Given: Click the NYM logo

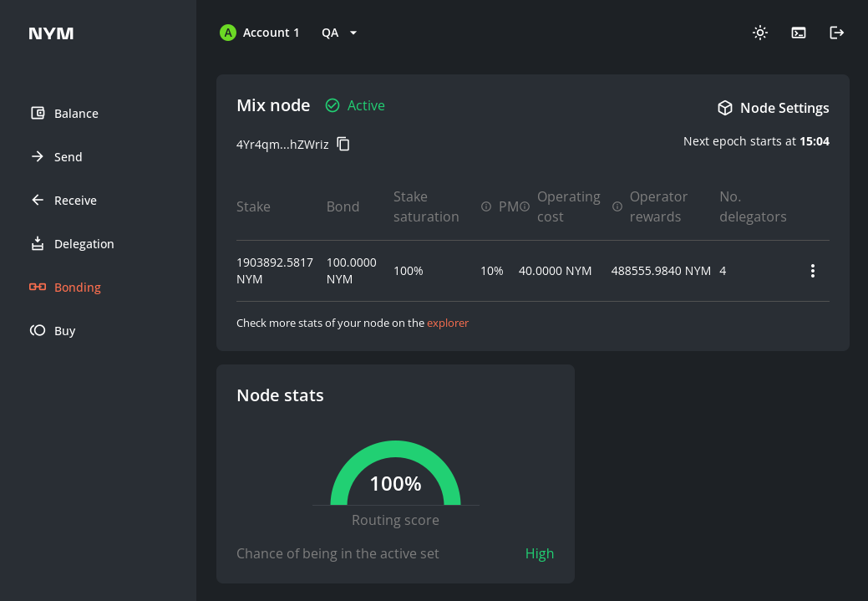Looking at the screenshot, I should tap(51, 33).
